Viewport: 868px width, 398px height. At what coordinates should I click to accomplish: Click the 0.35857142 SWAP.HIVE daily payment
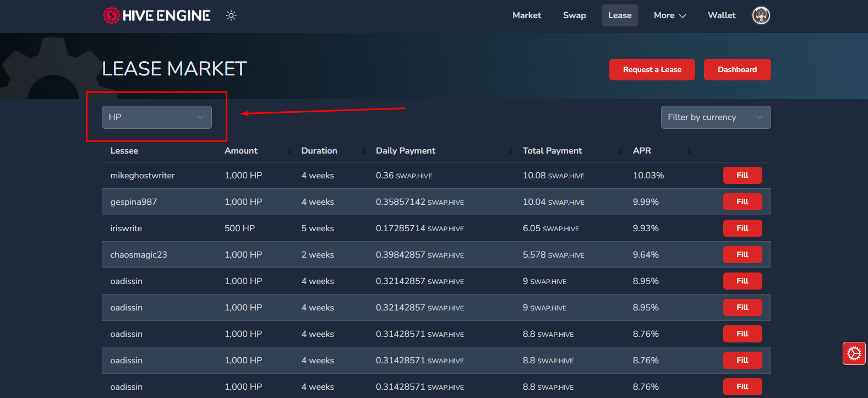pyautogui.click(x=420, y=202)
